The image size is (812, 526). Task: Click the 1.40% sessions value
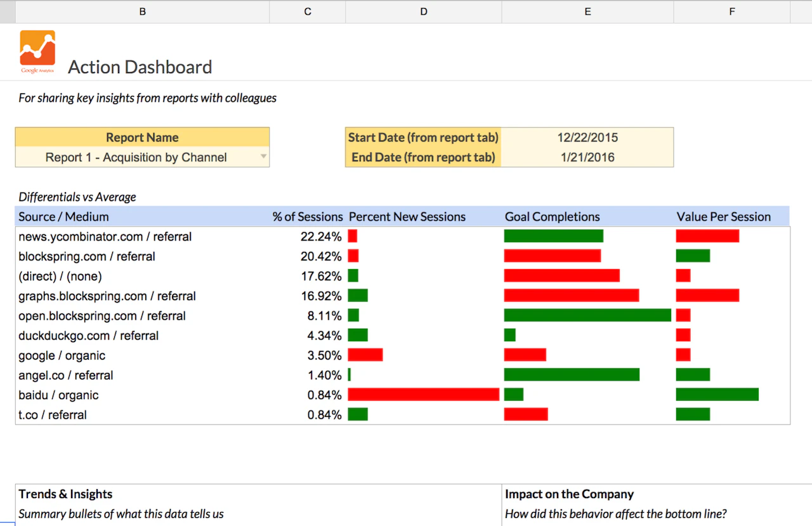(x=325, y=375)
